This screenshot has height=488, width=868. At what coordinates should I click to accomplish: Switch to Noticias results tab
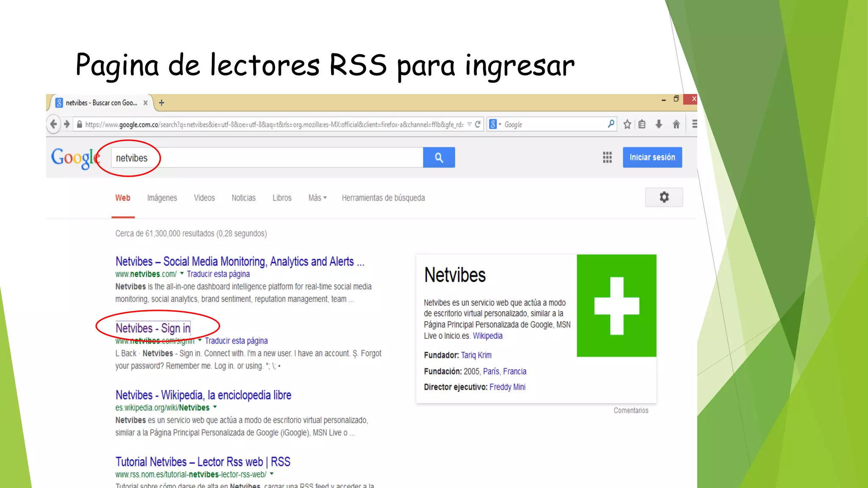243,198
